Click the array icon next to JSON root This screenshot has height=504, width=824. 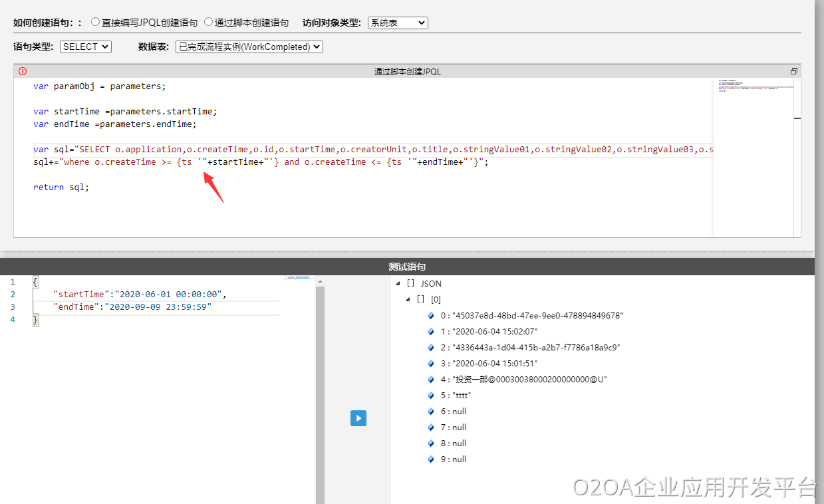(410, 283)
